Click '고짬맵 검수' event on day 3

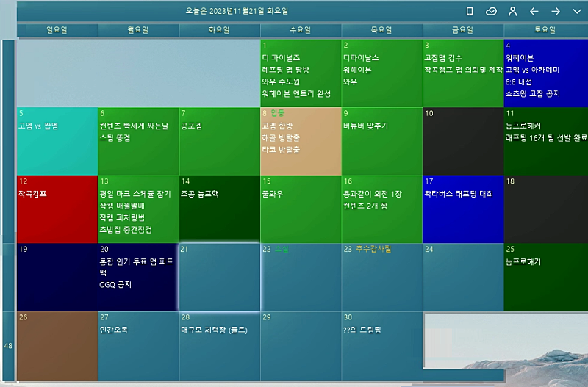coord(443,58)
